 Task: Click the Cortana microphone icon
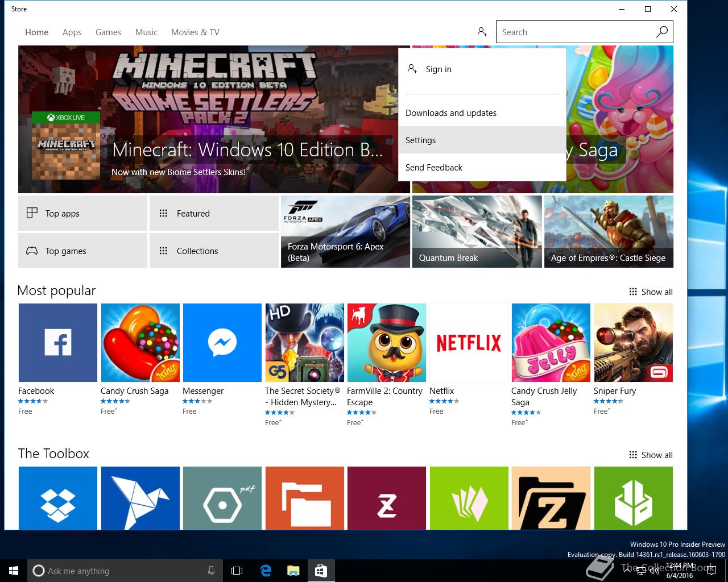tap(211, 571)
